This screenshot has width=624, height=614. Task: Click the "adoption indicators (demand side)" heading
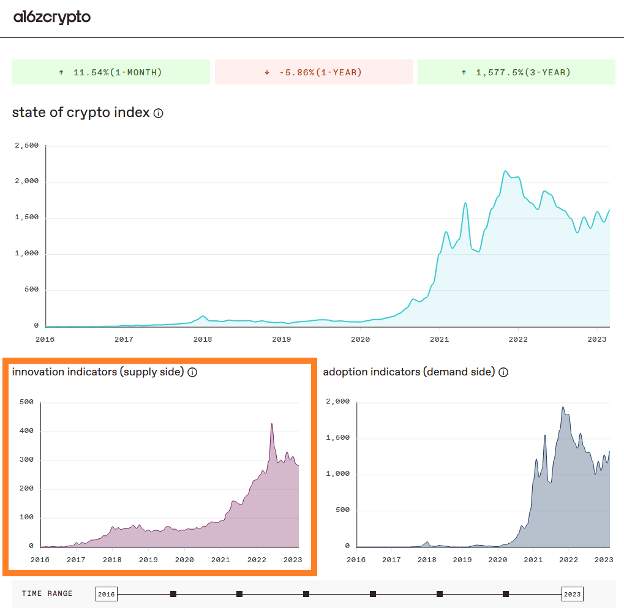[x=409, y=372]
